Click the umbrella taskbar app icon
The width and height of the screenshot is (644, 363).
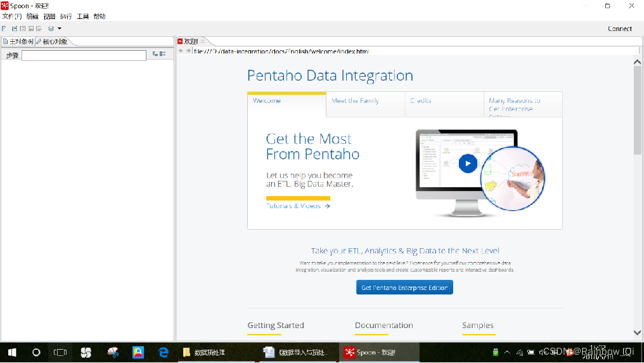pos(113,352)
